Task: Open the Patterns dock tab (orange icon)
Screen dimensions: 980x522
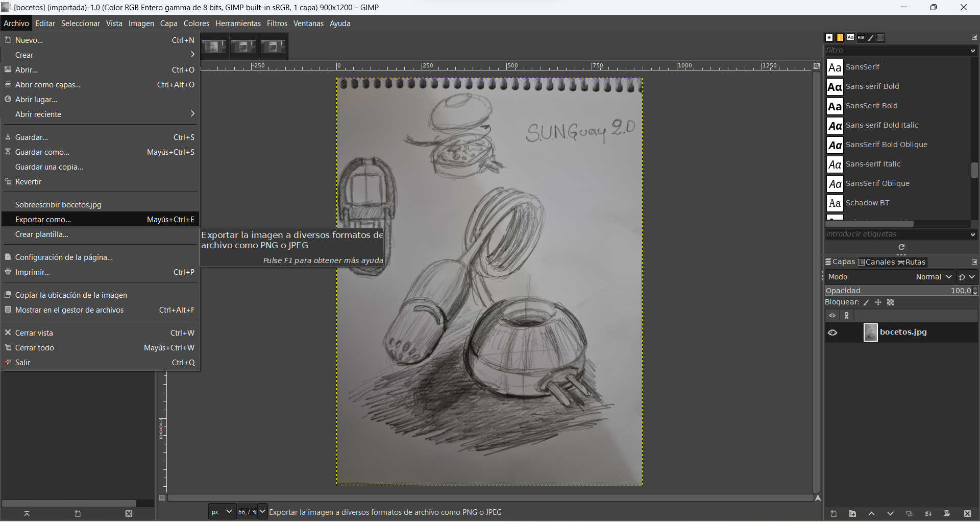Action: click(x=840, y=38)
